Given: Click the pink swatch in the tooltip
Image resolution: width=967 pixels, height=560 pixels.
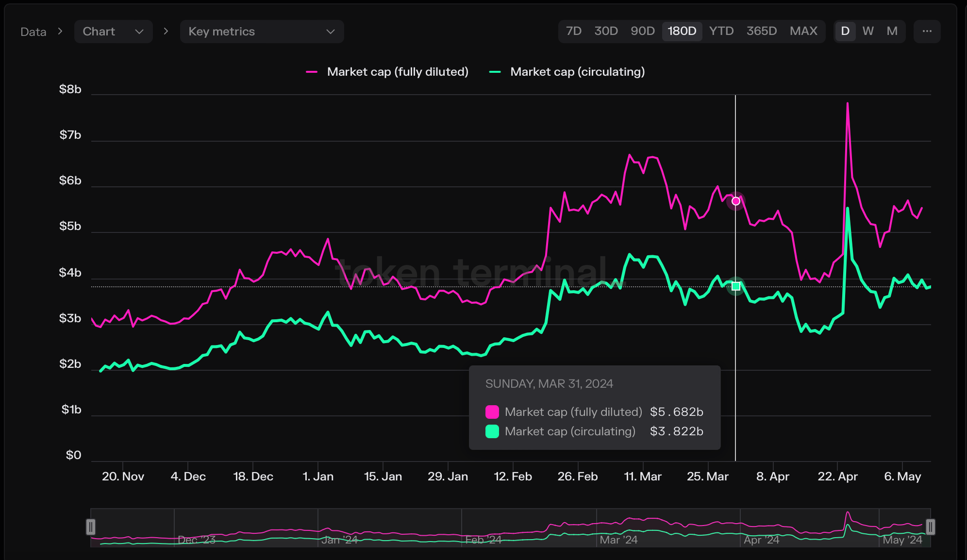Looking at the screenshot, I should click(492, 412).
